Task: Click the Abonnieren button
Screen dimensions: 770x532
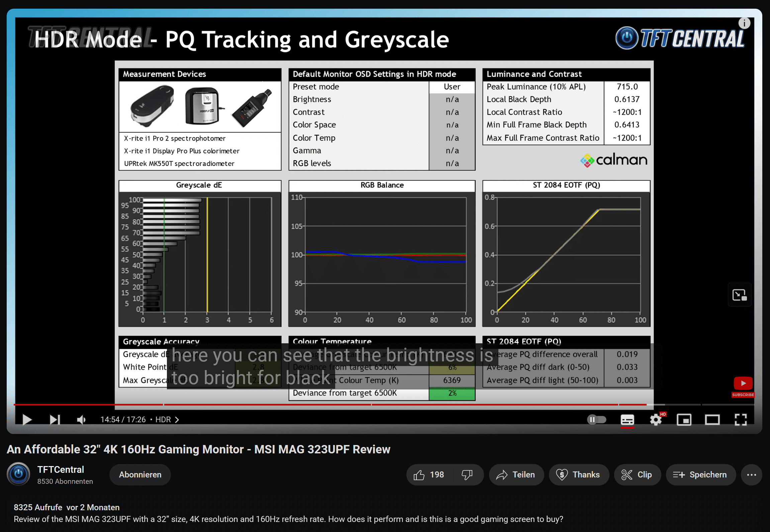Action: pyautogui.click(x=140, y=474)
